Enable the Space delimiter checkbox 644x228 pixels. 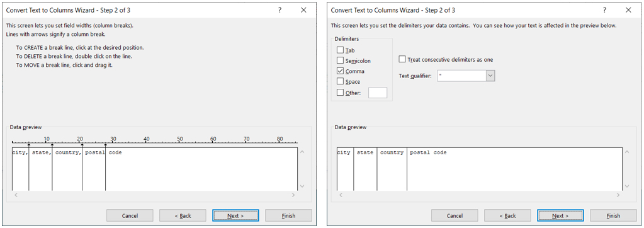[x=340, y=81]
